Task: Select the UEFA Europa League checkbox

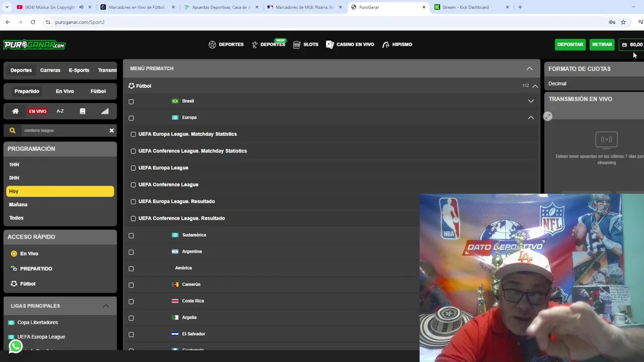Action: pyautogui.click(x=133, y=168)
